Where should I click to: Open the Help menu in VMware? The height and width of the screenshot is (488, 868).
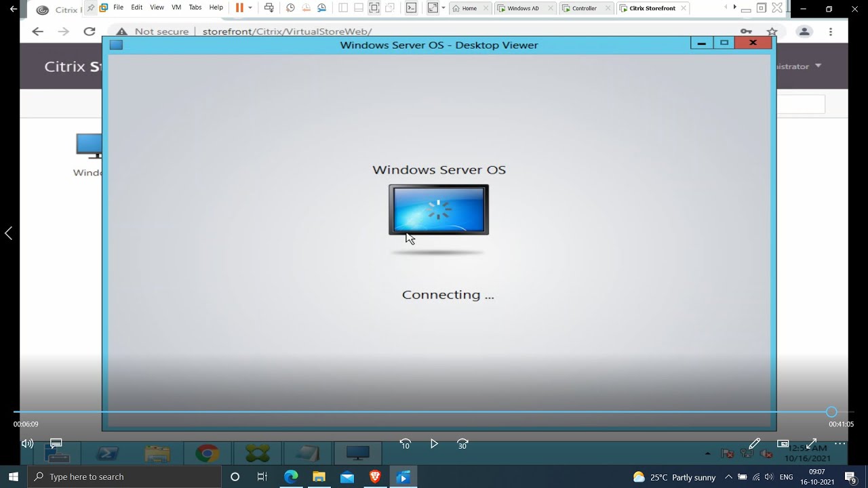(x=216, y=7)
